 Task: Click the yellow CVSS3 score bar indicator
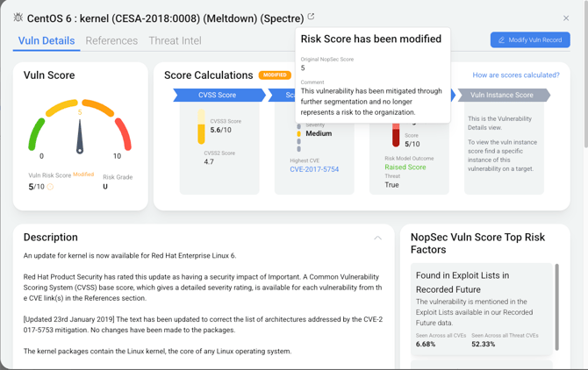pyautogui.click(x=202, y=128)
